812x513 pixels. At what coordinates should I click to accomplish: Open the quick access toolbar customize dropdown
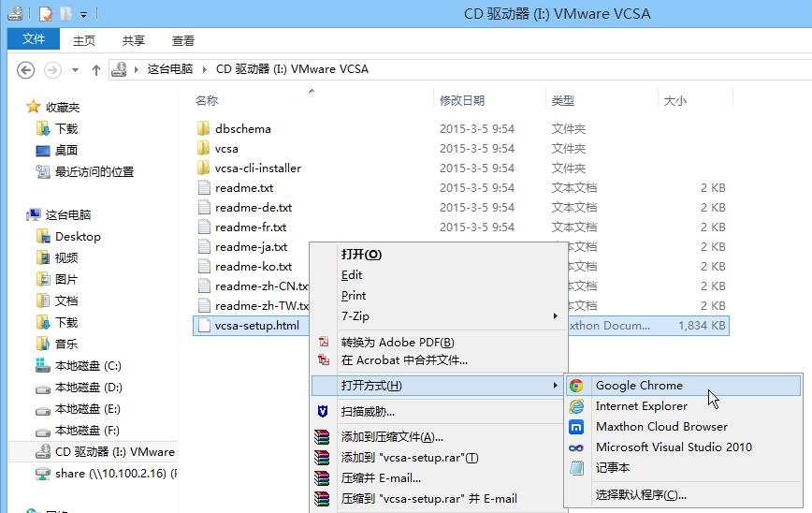coord(83,14)
